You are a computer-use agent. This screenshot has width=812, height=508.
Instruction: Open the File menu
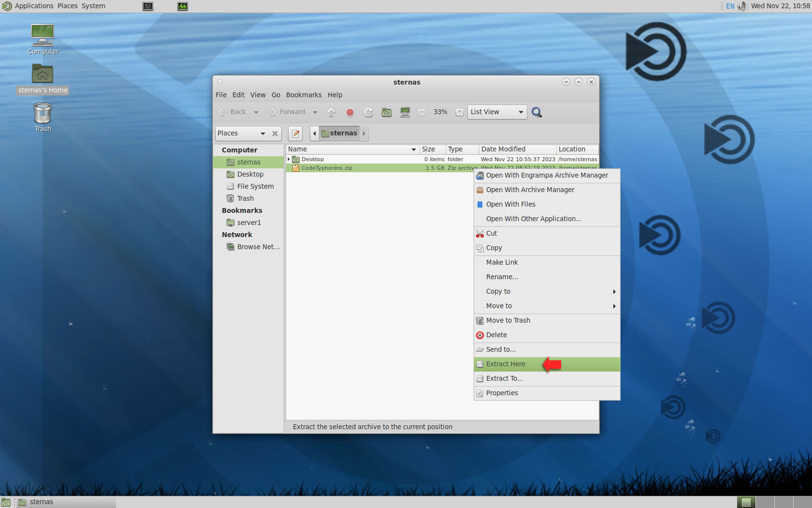click(221, 95)
